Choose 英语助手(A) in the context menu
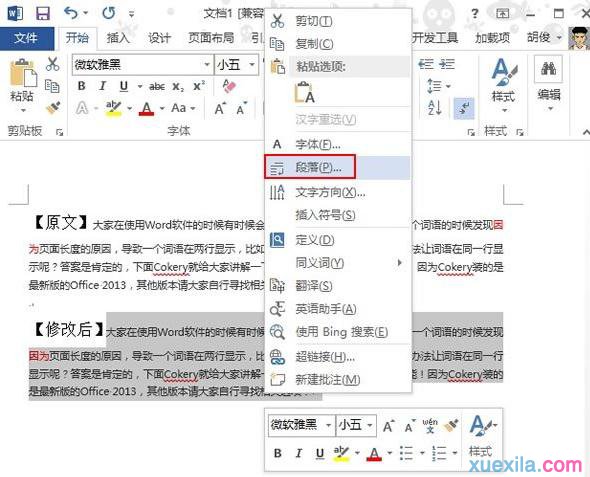This screenshot has height=477, width=590. tap(338, 309)
